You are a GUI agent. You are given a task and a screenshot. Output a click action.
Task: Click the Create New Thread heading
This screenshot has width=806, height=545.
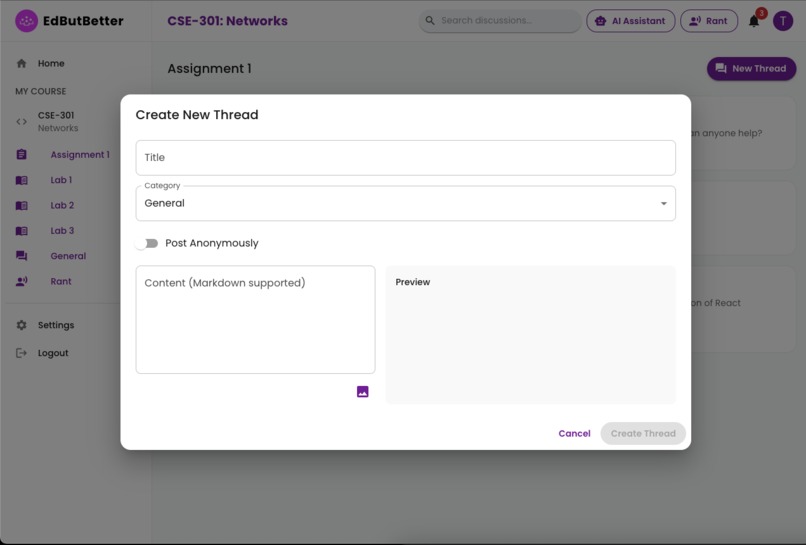pos(197,115)
